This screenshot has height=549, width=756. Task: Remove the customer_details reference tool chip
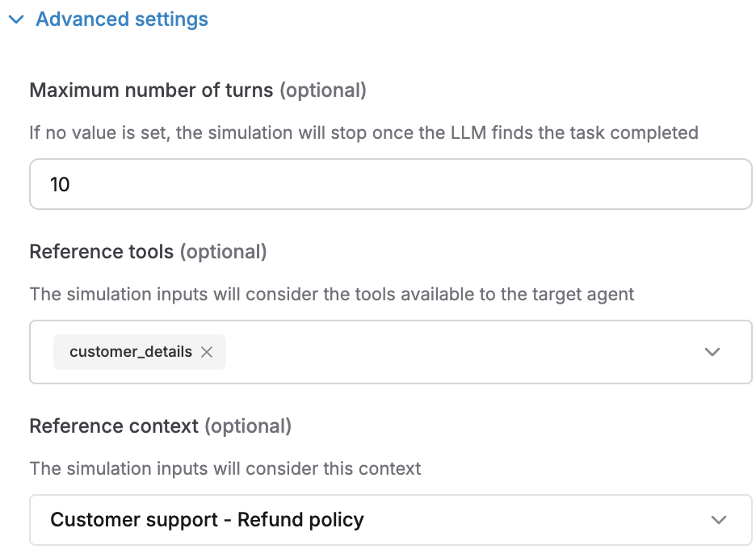click(x=207, y=352)
